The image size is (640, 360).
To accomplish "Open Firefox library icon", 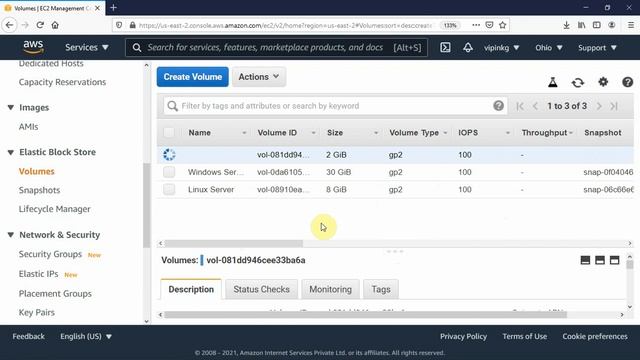I will click(581, 25).
